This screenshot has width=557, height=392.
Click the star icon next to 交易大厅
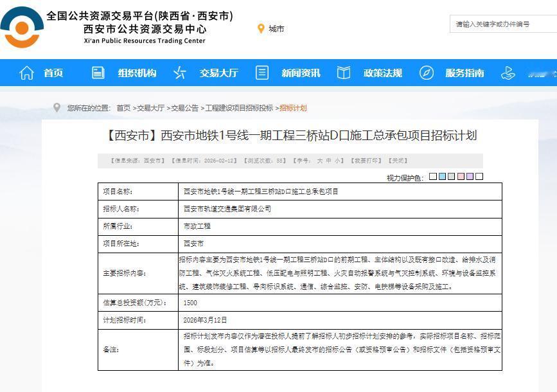[179, 73]
